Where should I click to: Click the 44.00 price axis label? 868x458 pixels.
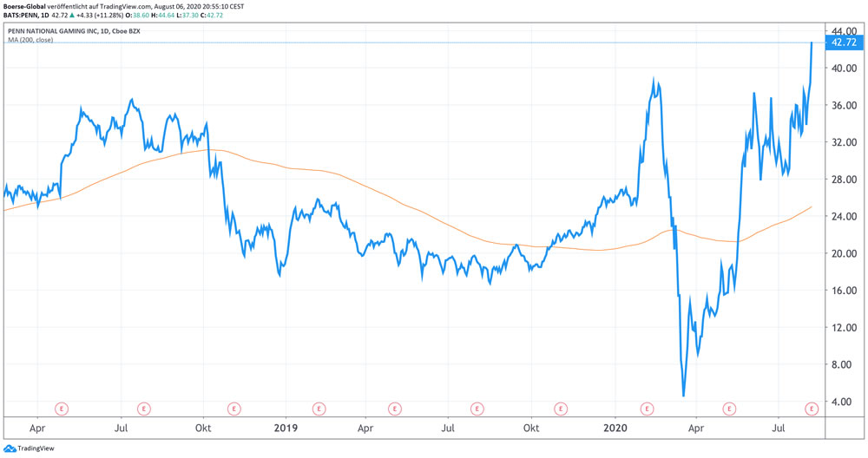(844, 29)
